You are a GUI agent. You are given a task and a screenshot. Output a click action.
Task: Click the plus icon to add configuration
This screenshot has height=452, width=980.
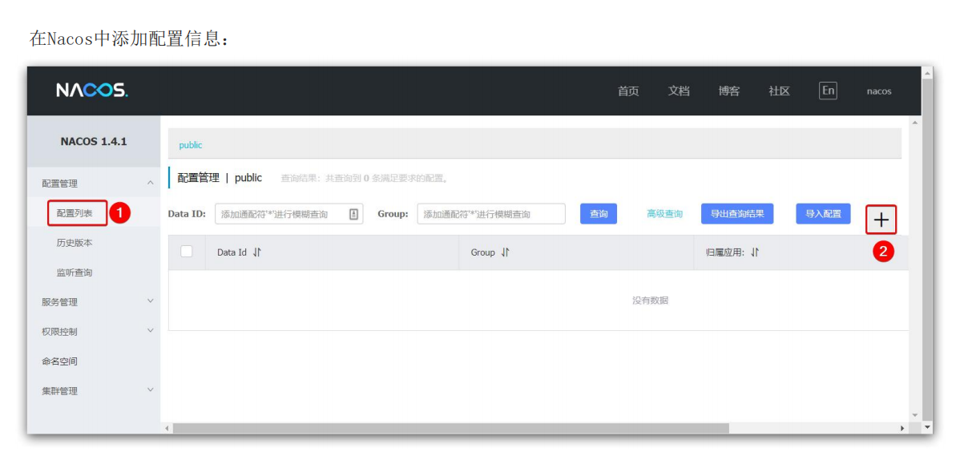tap(881, 220)
